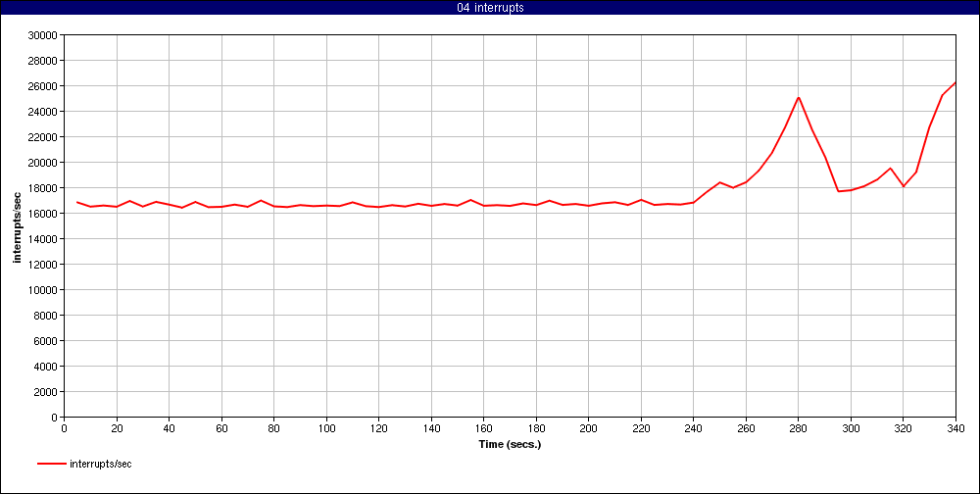The height and width of the screenshot is (494, 980).
Task: Click the 6000 y-axis label
Action: 46,341
